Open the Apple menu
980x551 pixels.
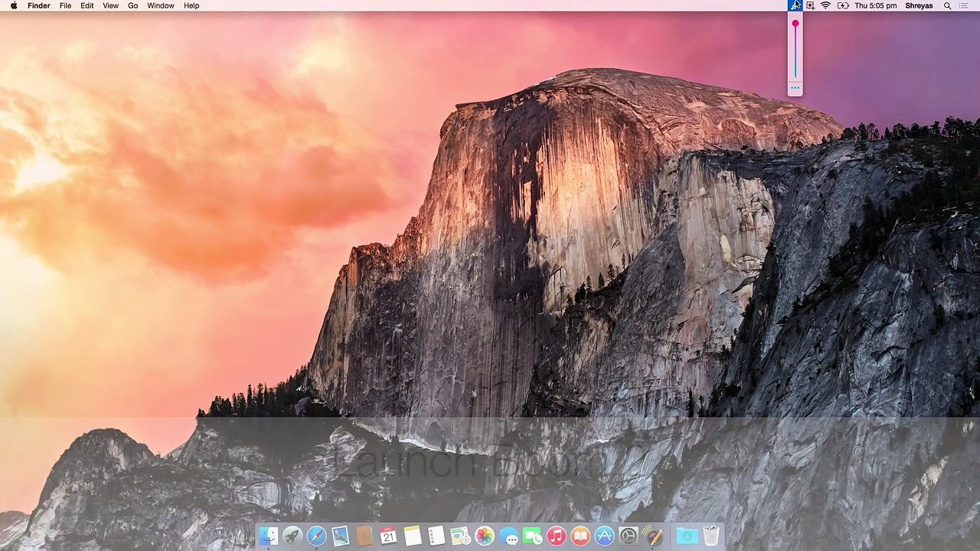[x=14, y=5]
